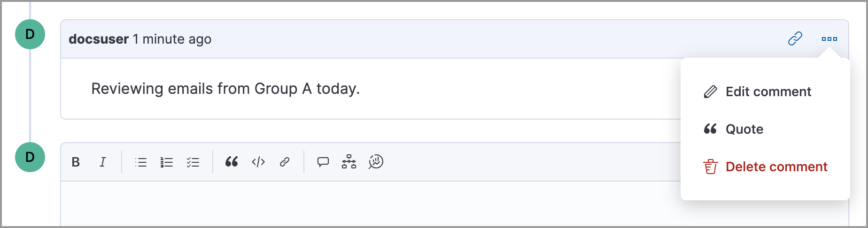Insert a task checklist
The image size is (868, 228).
click(193, 162)
